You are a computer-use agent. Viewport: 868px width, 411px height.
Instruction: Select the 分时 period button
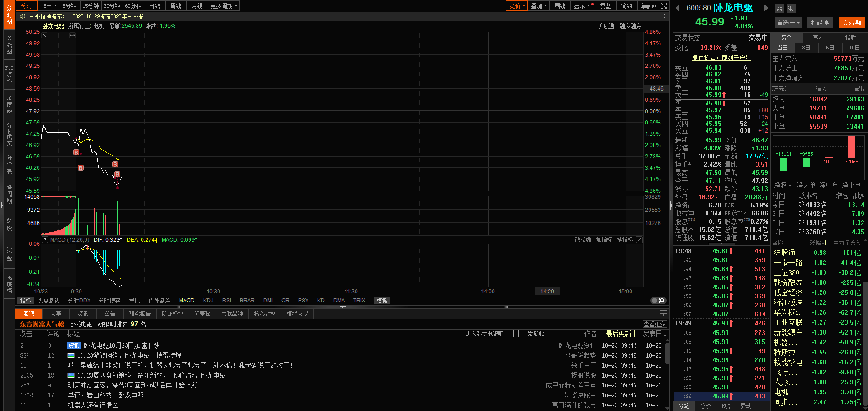tap(27, 6)
